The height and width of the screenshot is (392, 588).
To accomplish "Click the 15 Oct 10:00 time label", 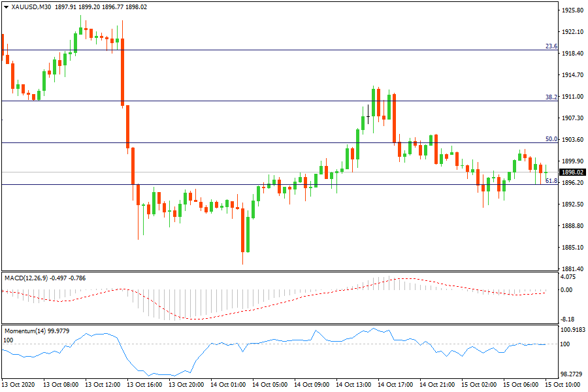I will tap(563, 385).
